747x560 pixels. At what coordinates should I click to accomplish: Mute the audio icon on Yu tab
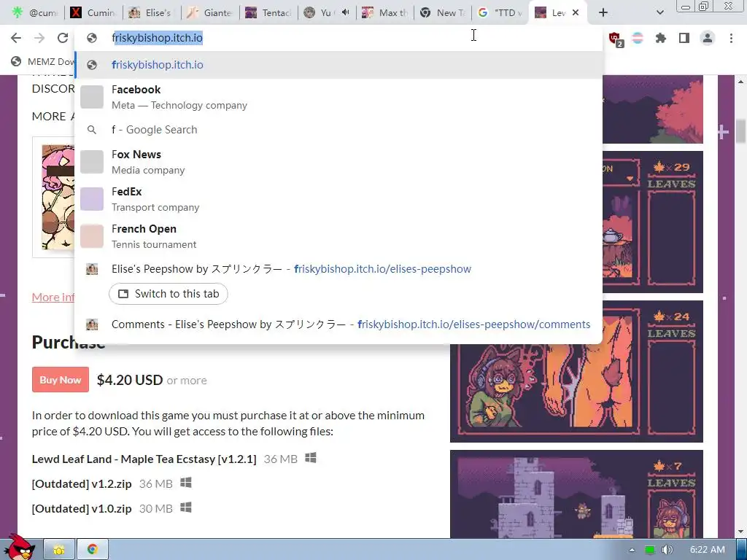click(x=345, y=13)
